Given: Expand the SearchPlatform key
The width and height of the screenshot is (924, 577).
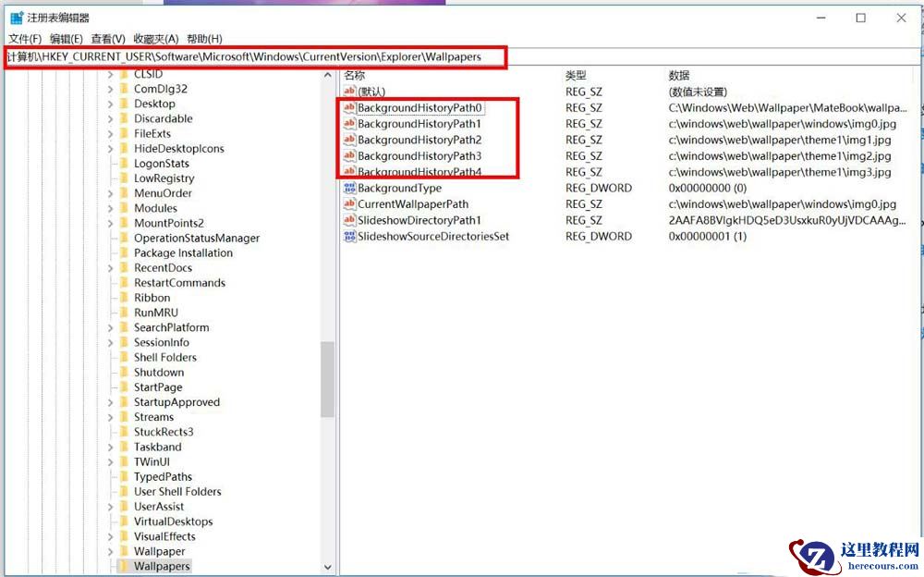Looking at the screenshot, I should (x=110, y=327).
